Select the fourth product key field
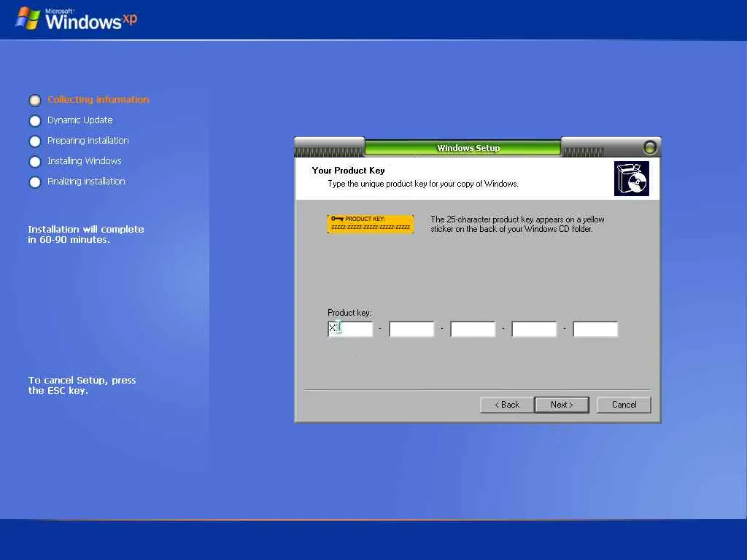This screenshot has height=560, width=747. click(x=534, y=329)
